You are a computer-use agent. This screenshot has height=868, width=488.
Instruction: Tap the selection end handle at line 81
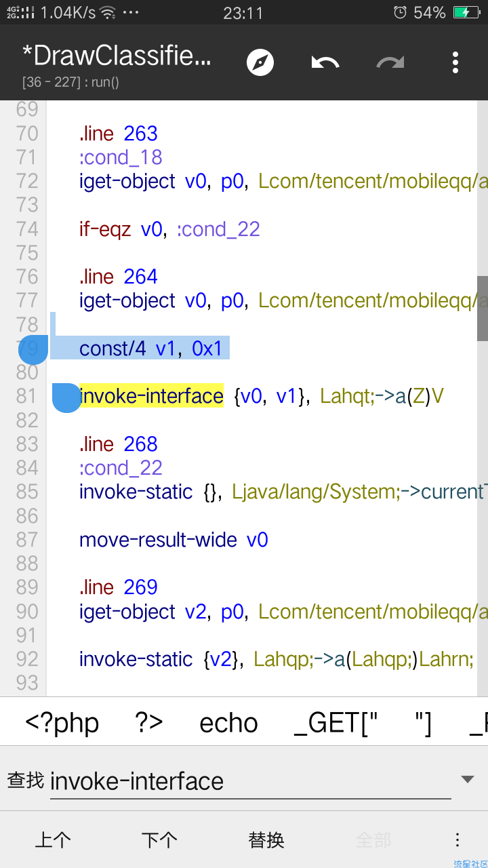(66, 398)
